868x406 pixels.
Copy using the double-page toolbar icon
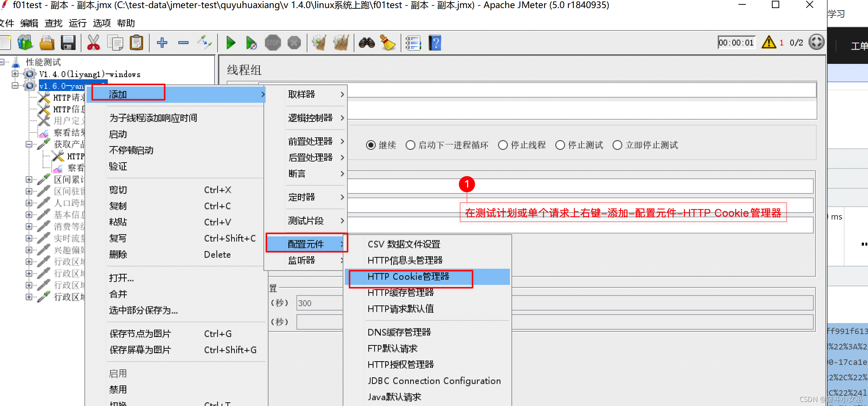tap(115, 43)
